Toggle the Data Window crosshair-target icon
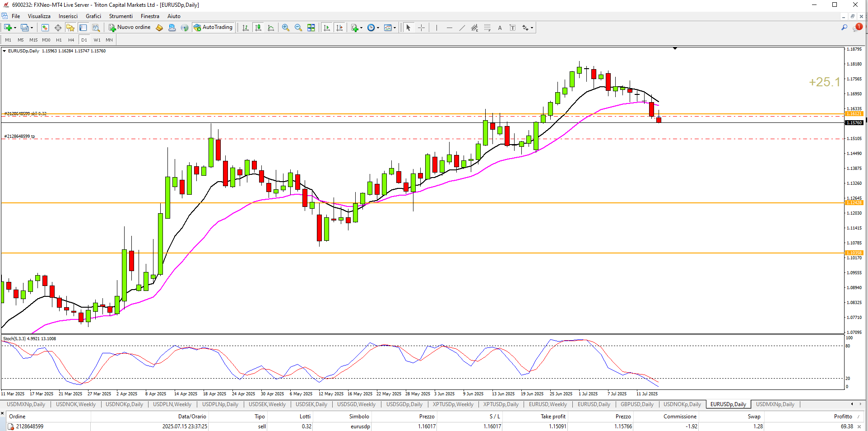The image size is (868, 431). [58, 28]
